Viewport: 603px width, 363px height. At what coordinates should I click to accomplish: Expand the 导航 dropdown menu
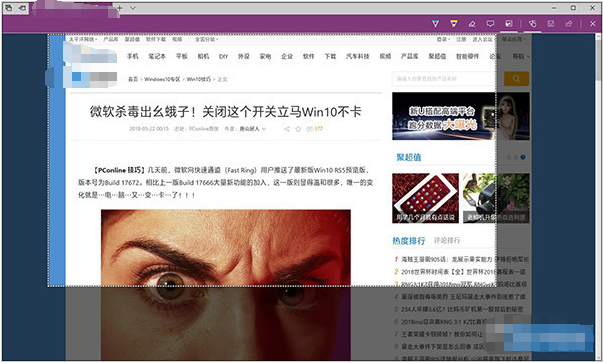coord(521,56)
